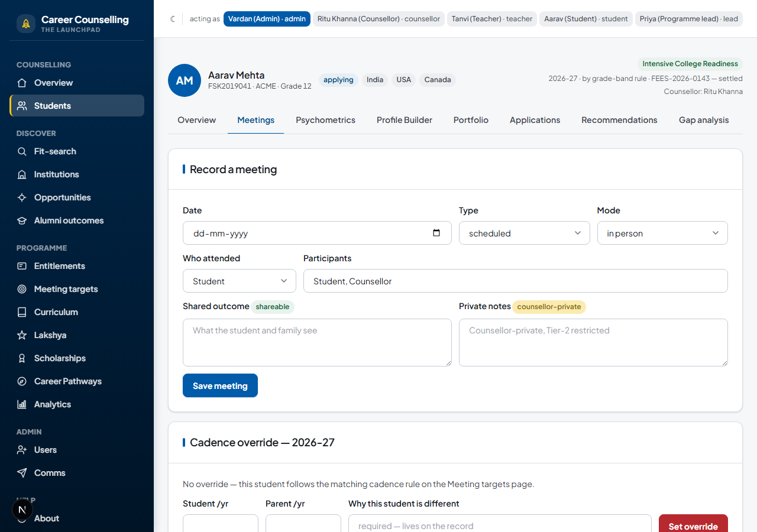
Task: Click the Institutions building icon
Action: point(22,174)
